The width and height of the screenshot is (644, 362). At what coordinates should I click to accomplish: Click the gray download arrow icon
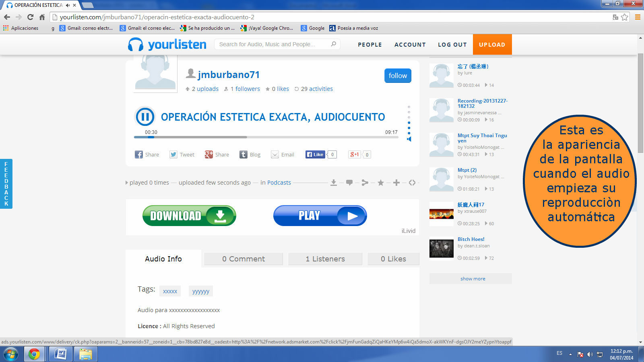pyautogui.click(x=333, y=183)
